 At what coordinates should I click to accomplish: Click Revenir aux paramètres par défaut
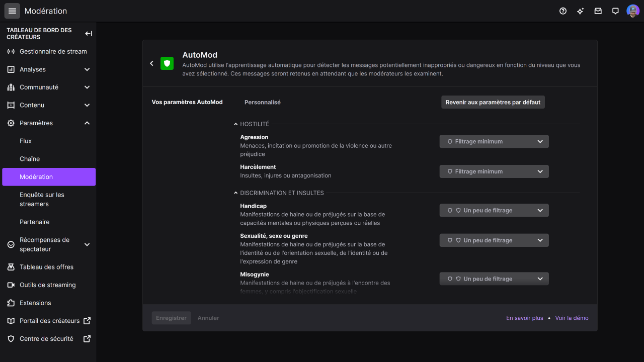click(493, 102)
